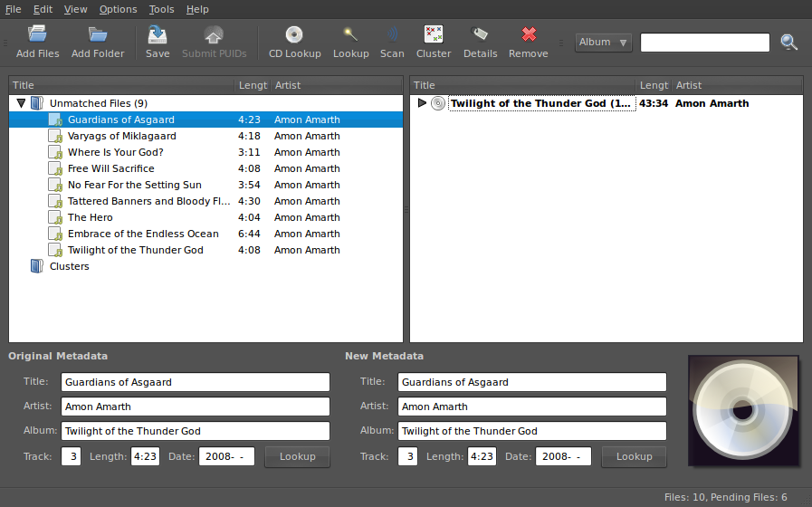Viewport: 812px width, 507px height.
Task: Click the CD icon beside the Twilight album
Action: point(438,103)
